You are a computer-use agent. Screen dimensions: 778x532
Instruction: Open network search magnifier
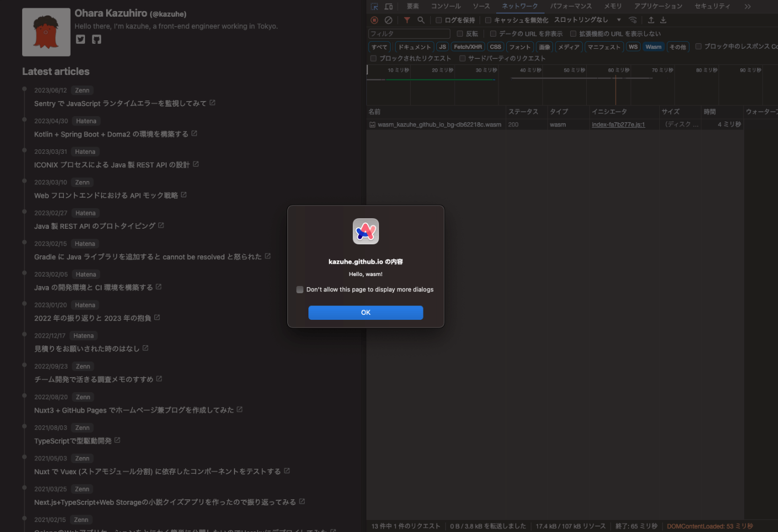tap(421, 20)
